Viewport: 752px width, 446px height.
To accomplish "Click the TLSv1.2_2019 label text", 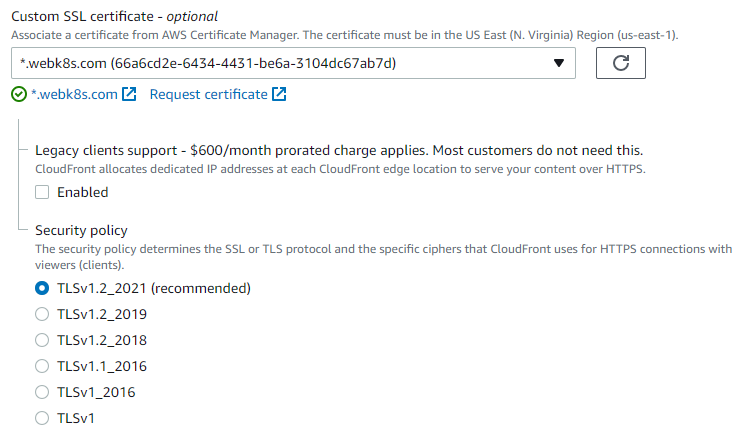I will [102, 314].
